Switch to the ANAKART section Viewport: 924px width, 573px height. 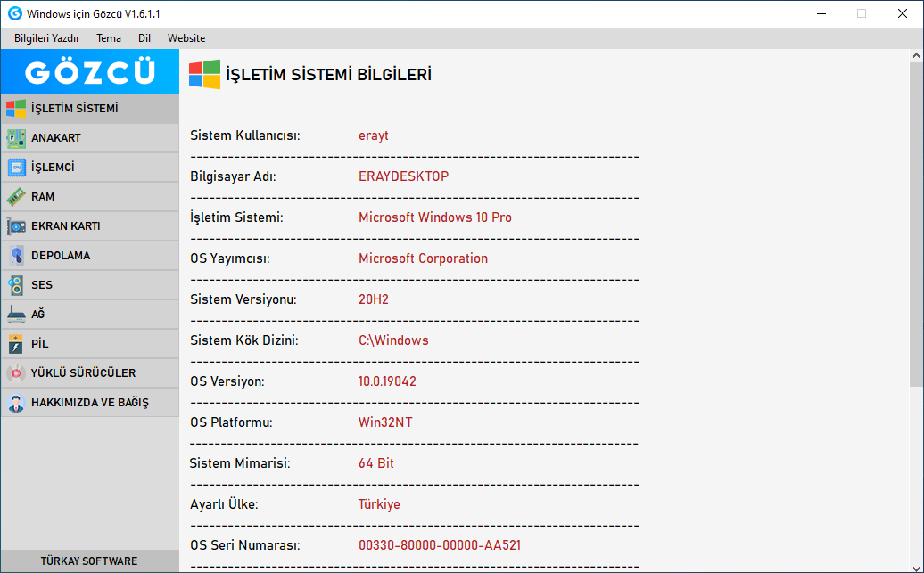click(x=89, y=138)
